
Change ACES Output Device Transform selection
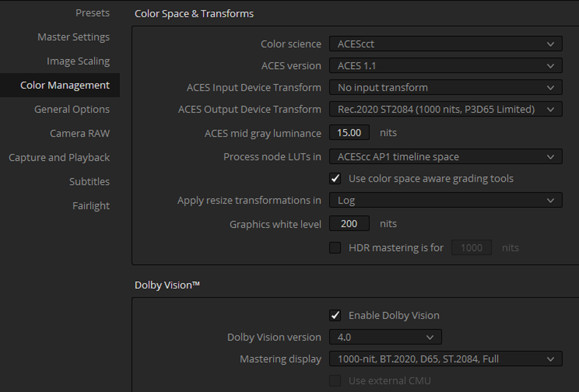[x=446, y=109]
